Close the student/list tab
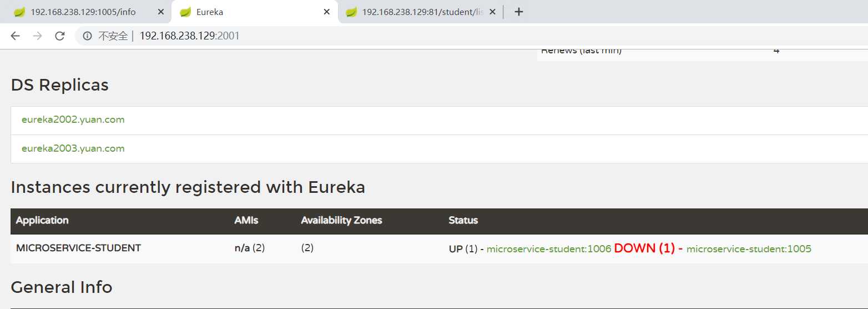The width and height of the screenshot is (868, 309). pos(493,12)
